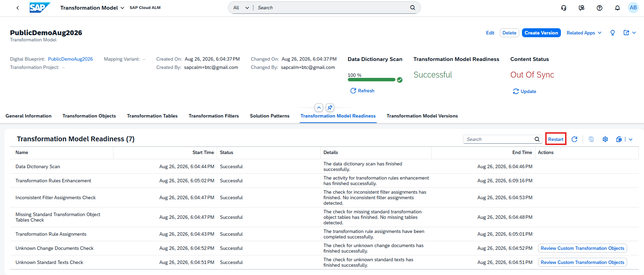Select Transformation Model Readiness tab
Viewport: 644px width, 275px height.
[338, 116]
